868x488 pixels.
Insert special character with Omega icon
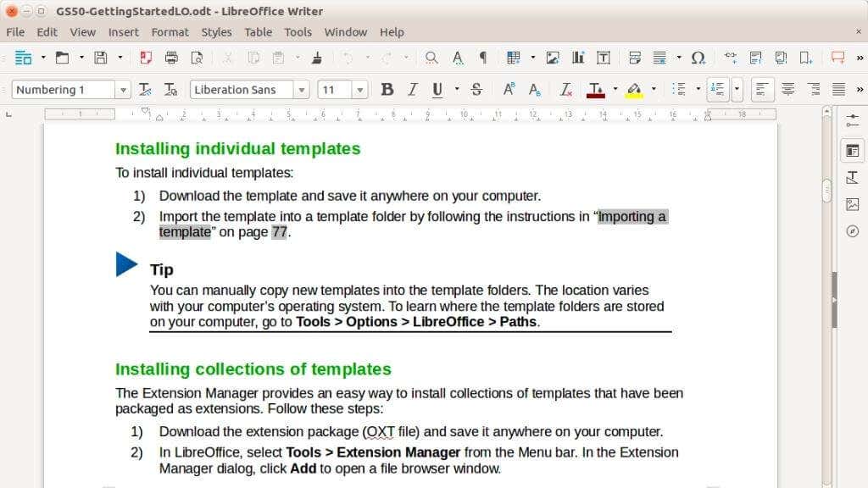tap(698, 58)
